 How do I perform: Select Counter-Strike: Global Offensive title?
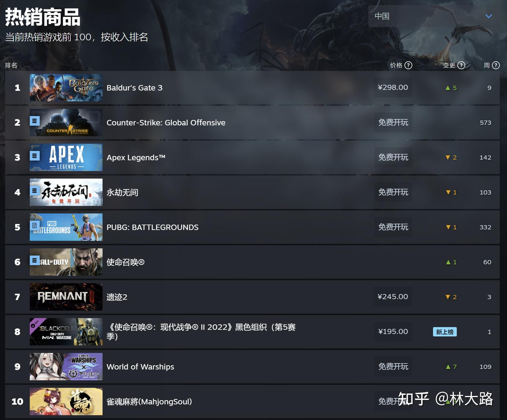tap(166, 123)
